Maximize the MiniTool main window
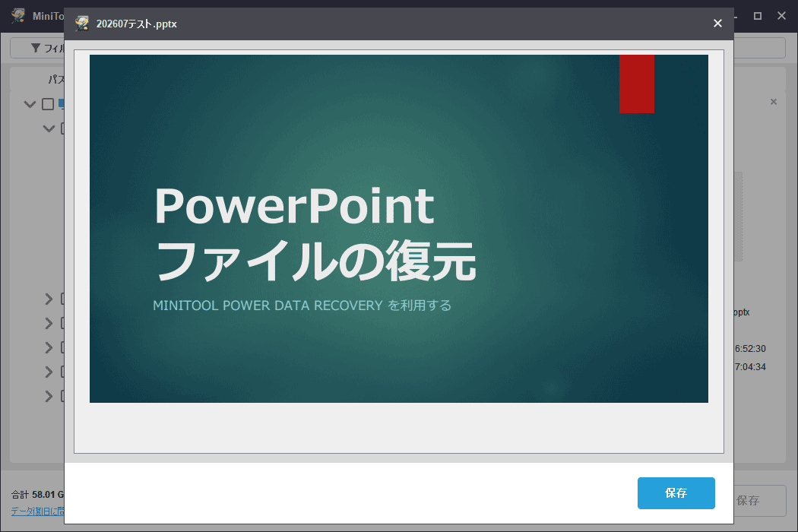 pos(757,16)
